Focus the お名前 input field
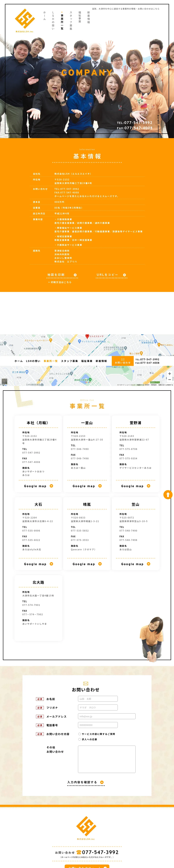174x868 pixels. [98, 699]
